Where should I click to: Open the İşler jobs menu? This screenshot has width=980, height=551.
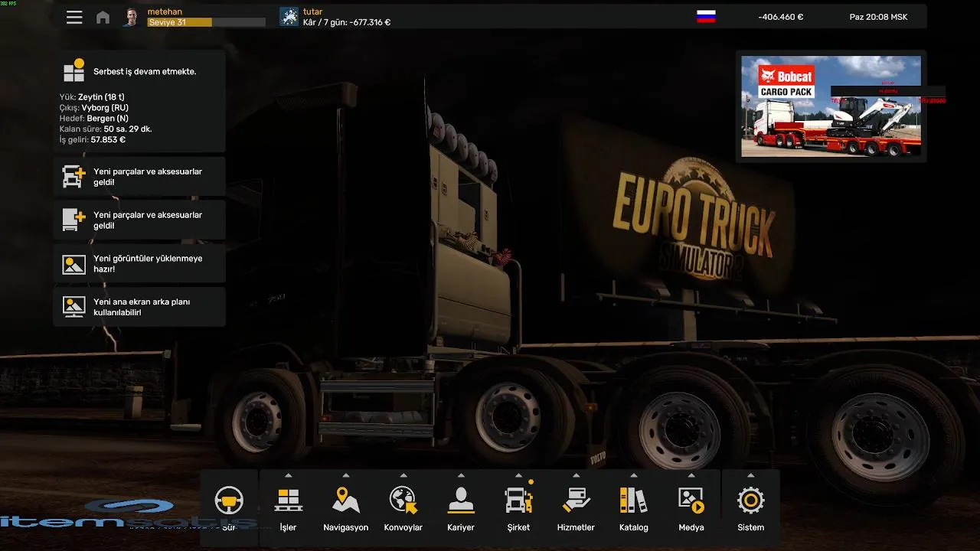[288, 508]
